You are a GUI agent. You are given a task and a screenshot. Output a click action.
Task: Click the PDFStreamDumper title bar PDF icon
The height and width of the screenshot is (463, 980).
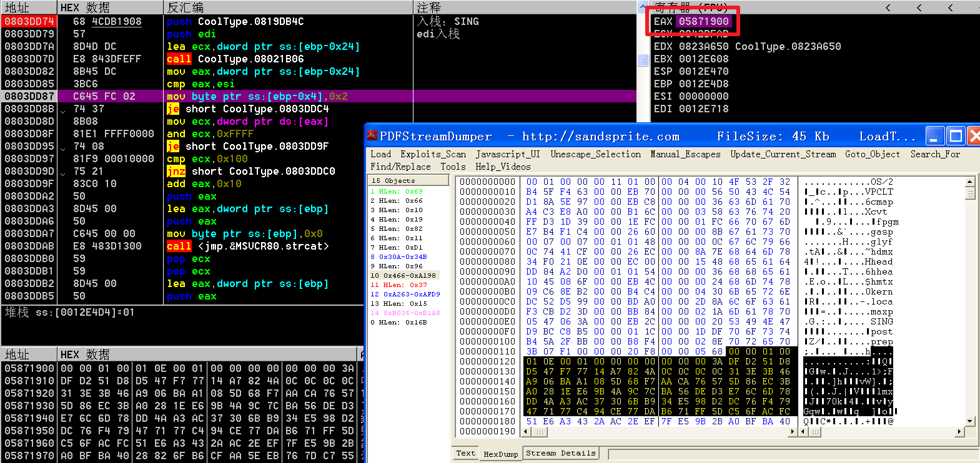click(x=372, y=136)
